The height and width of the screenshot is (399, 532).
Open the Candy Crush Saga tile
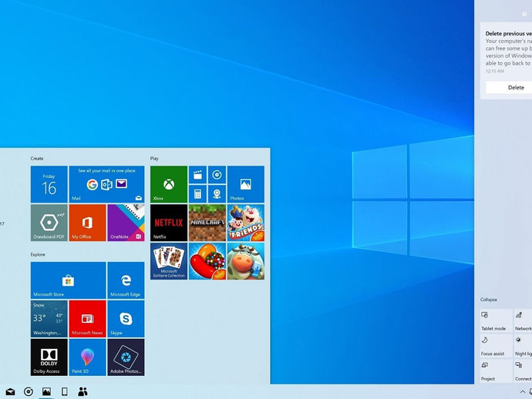(x=207, y=261)
